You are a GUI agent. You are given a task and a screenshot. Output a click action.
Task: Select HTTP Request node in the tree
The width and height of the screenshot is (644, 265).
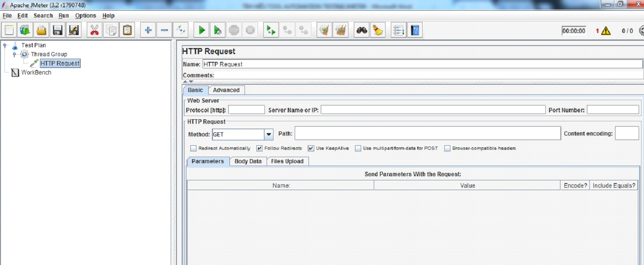tap(60, 64)
